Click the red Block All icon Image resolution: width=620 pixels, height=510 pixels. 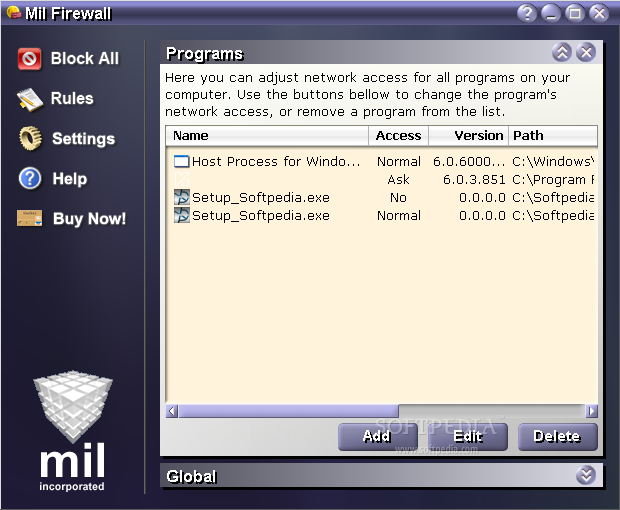coord(29,59)
